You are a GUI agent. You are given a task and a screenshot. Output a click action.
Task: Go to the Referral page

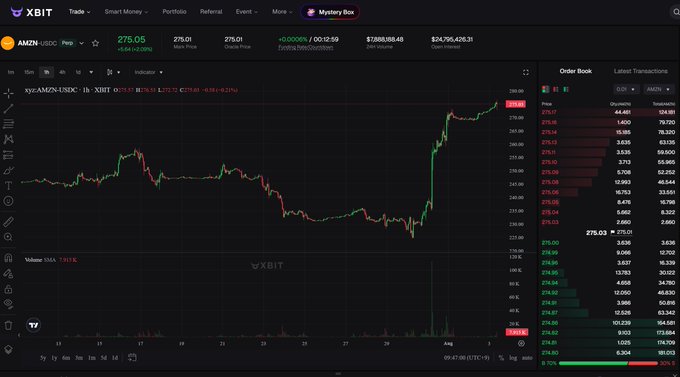tap(211, 12)
